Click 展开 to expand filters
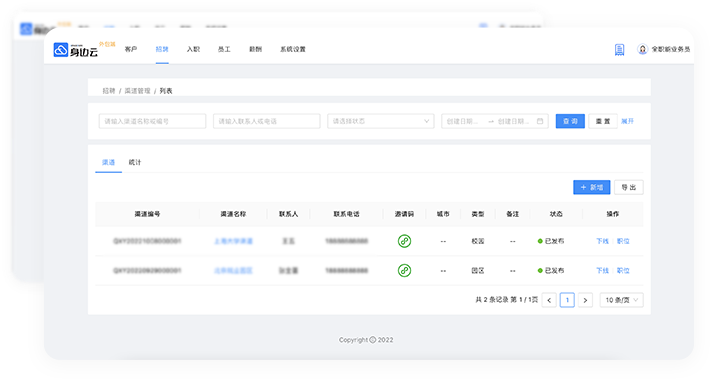Screen dimensions: 710x379 click(x=627, y=121)
